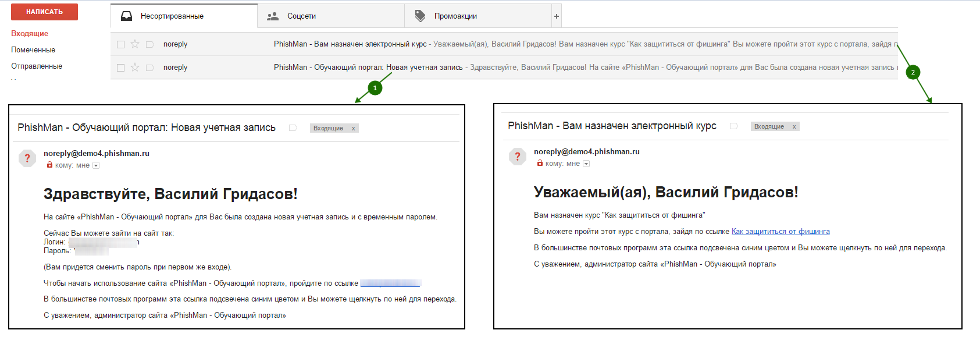Image resolution: width=980 pixels, height=344 pixels.
Task: Tick the checkbox of the 'Вам назначен электронный курс' email
Action: point(121,44)
